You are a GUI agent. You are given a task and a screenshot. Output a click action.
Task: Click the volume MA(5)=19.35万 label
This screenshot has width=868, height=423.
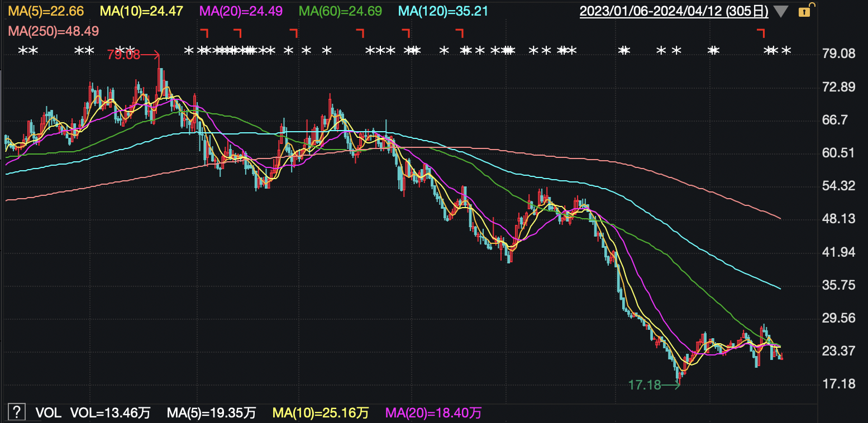pos(211,413)
